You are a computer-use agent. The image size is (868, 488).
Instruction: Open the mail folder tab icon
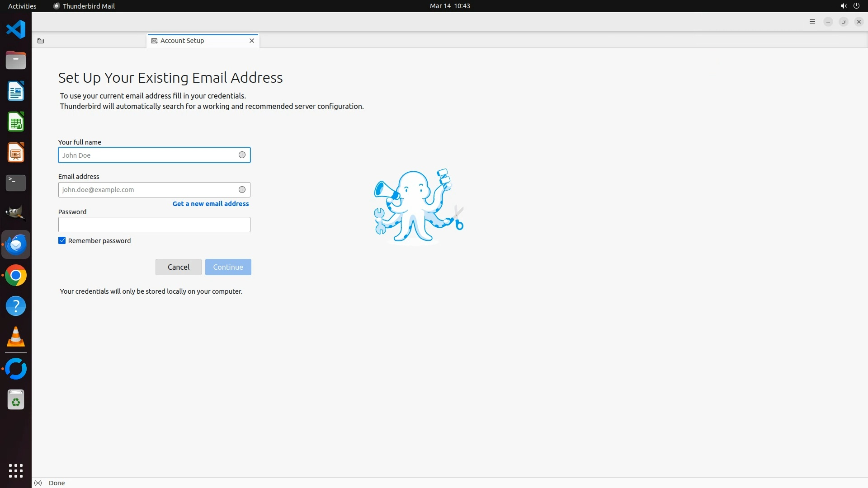click(x=41, y=41)
